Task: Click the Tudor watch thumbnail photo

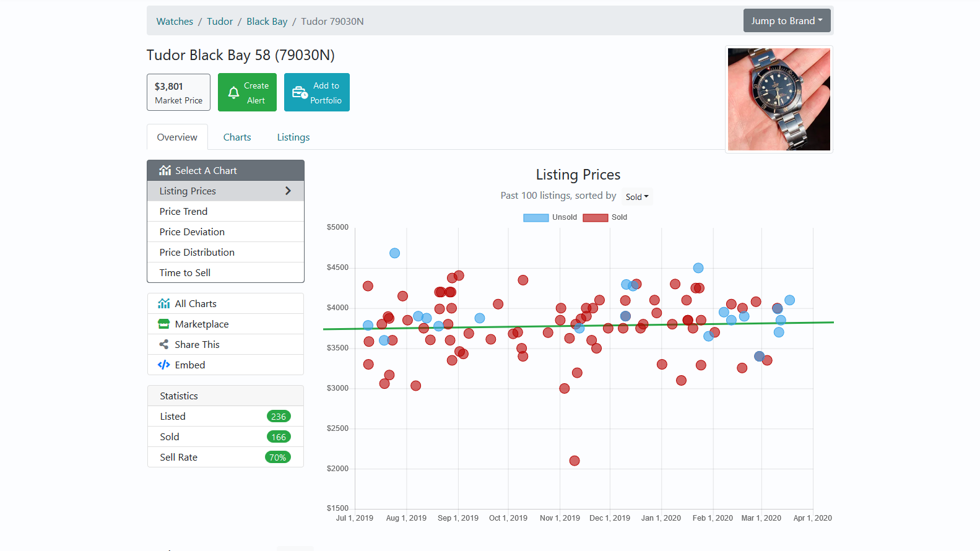Action: (779, 99)
